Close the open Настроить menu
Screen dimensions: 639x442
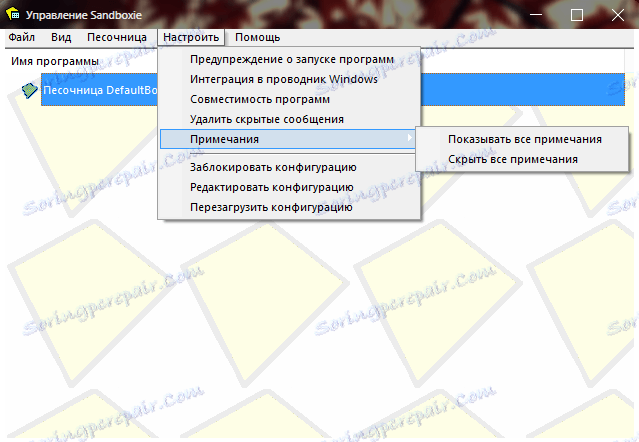(191, 37)
